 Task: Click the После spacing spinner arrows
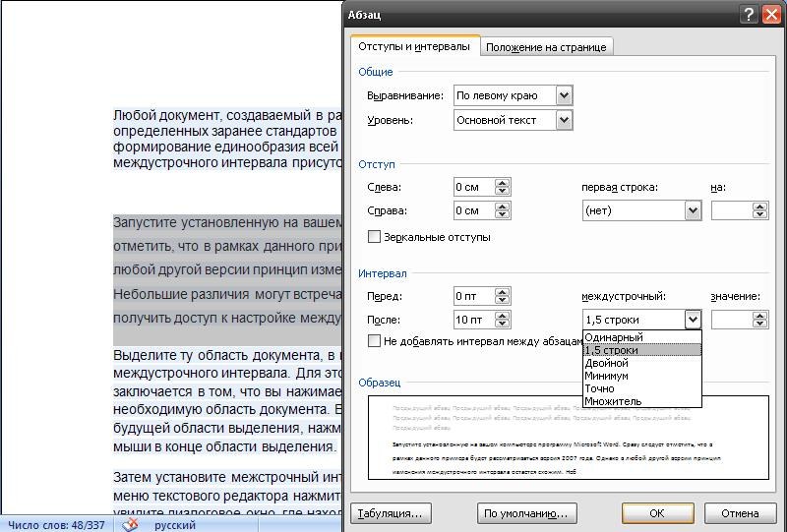[503, 320]
